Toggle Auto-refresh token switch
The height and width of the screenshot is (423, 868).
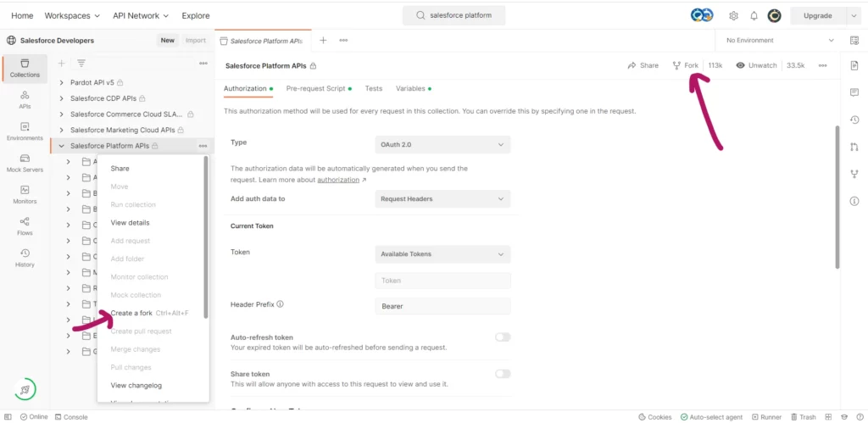(503, 337)
